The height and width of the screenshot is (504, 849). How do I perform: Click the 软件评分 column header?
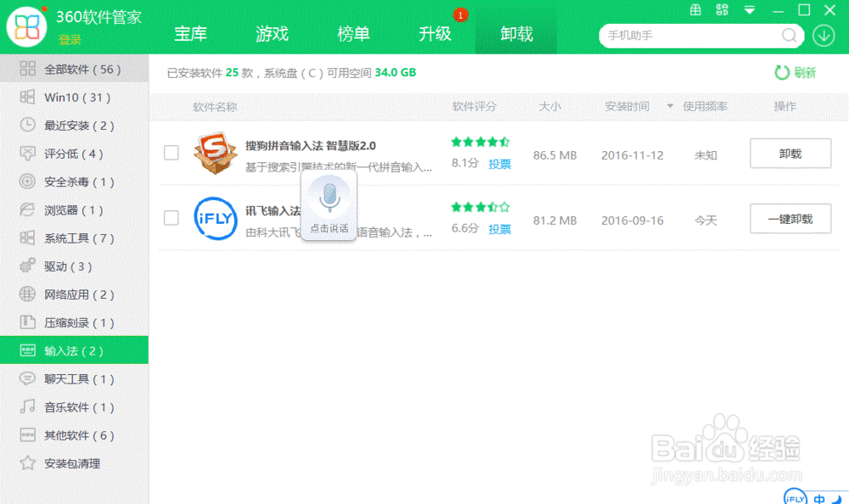(x=474, y=106)
